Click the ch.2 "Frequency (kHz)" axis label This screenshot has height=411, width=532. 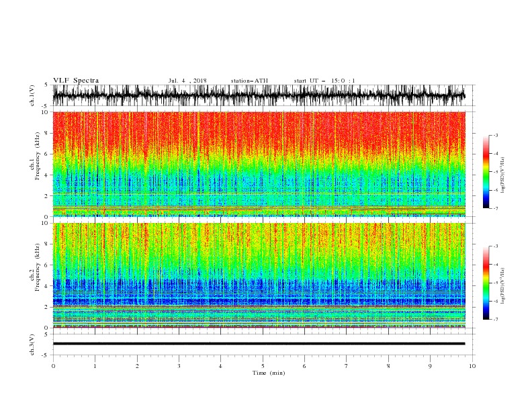(37, 267)
